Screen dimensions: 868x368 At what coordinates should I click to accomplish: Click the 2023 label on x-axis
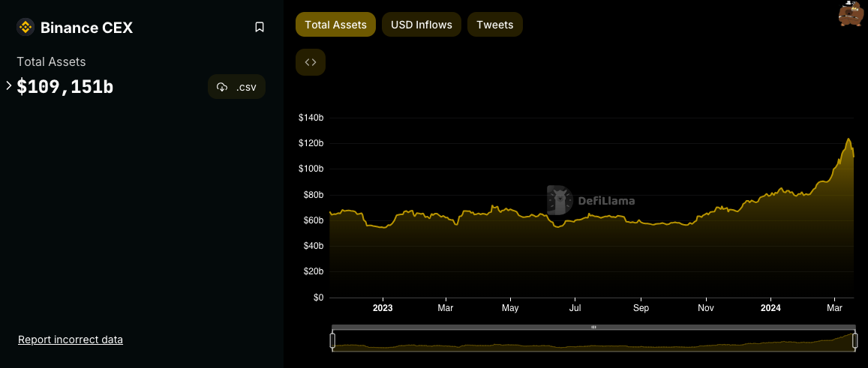click(x=383, y=308)
